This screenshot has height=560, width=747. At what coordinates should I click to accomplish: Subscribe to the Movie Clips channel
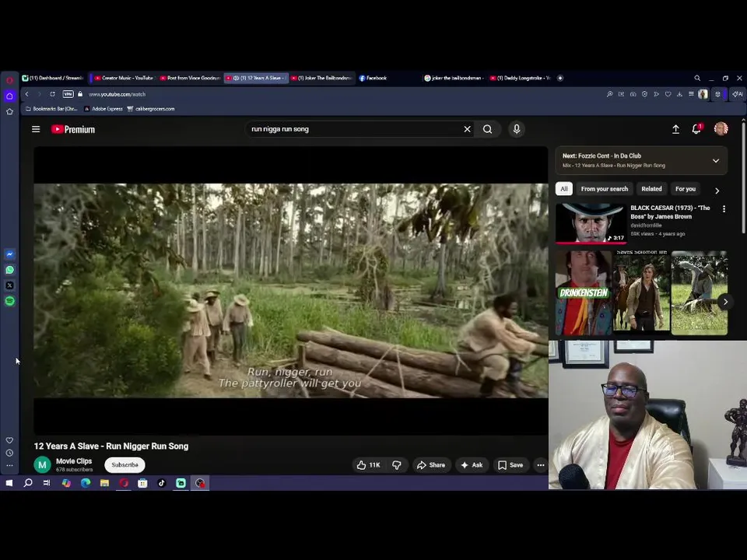point(124,465)
